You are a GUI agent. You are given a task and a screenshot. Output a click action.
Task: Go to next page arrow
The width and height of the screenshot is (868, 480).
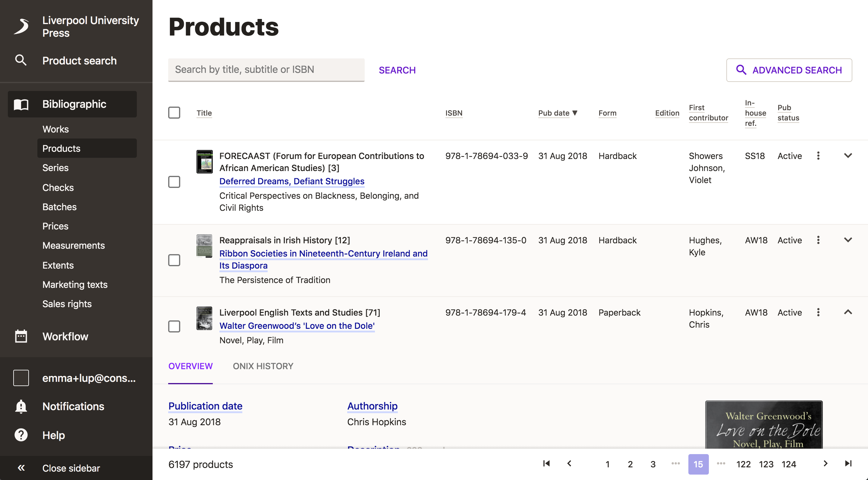825,464
